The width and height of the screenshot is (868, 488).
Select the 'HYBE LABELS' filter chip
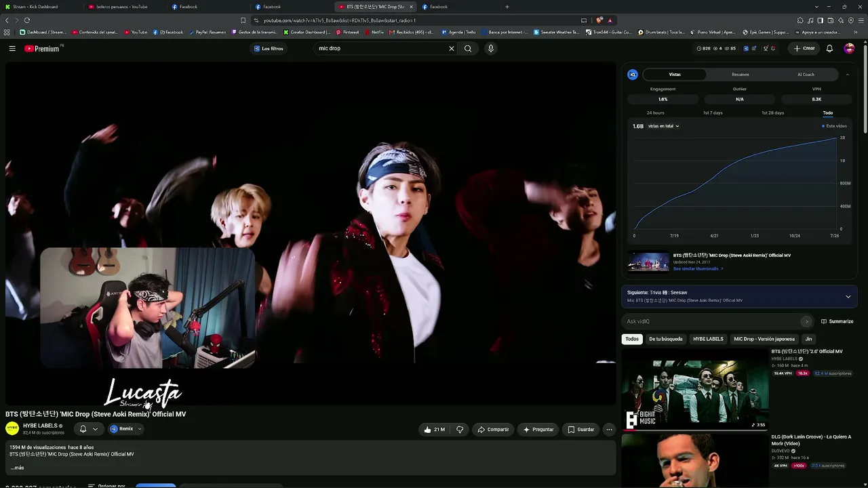[x=708, y=339]
